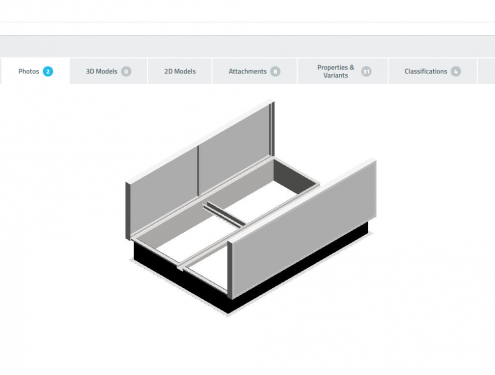The width and height of the screenshot is (495, 375).
Task: Click the product render photo
Action: pos(251,207)
